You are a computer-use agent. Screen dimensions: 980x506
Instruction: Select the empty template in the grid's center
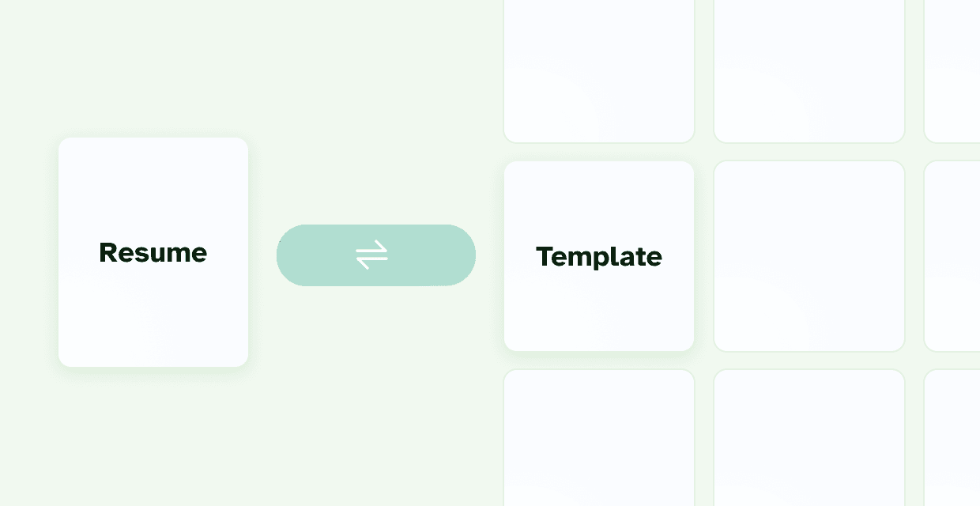808,256
